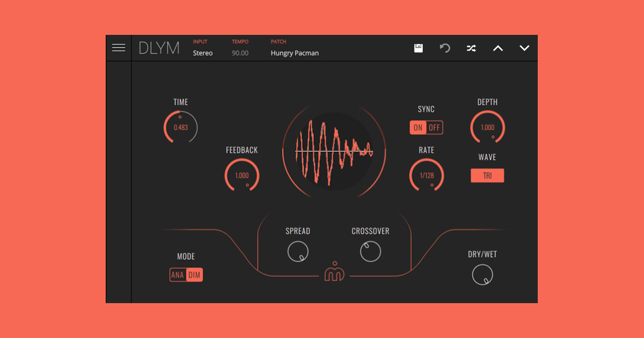Turn SYNC off

434,128
